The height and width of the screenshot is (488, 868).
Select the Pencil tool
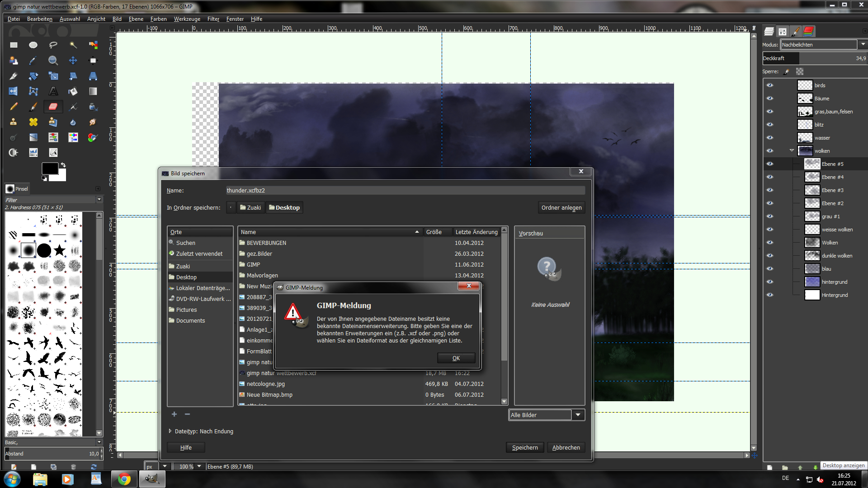pyautogui.click(x=14, y=107)
